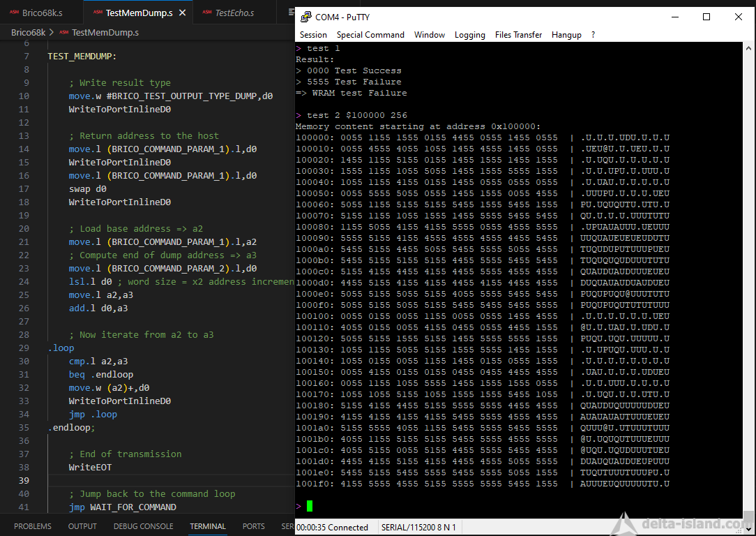Click the 'test 2 $100000 256' command in PuTTY
This screenshot has width=756, height=536.
pos(357,115)
